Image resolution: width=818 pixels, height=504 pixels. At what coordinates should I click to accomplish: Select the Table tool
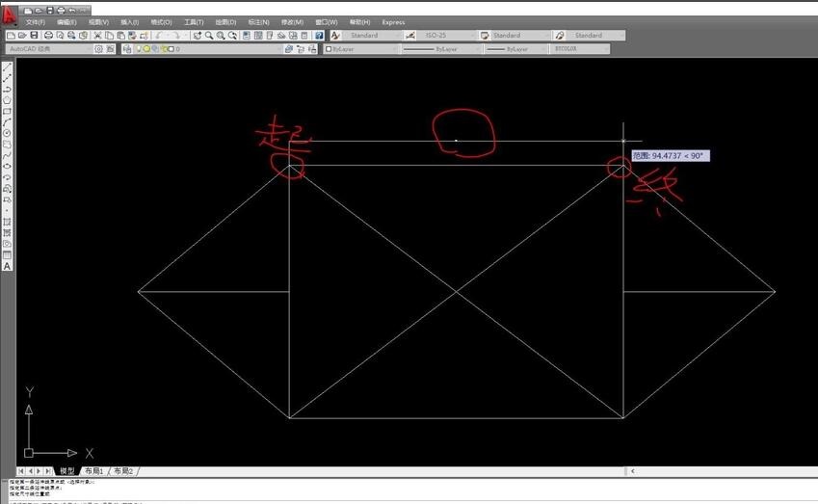coord(8,255)
